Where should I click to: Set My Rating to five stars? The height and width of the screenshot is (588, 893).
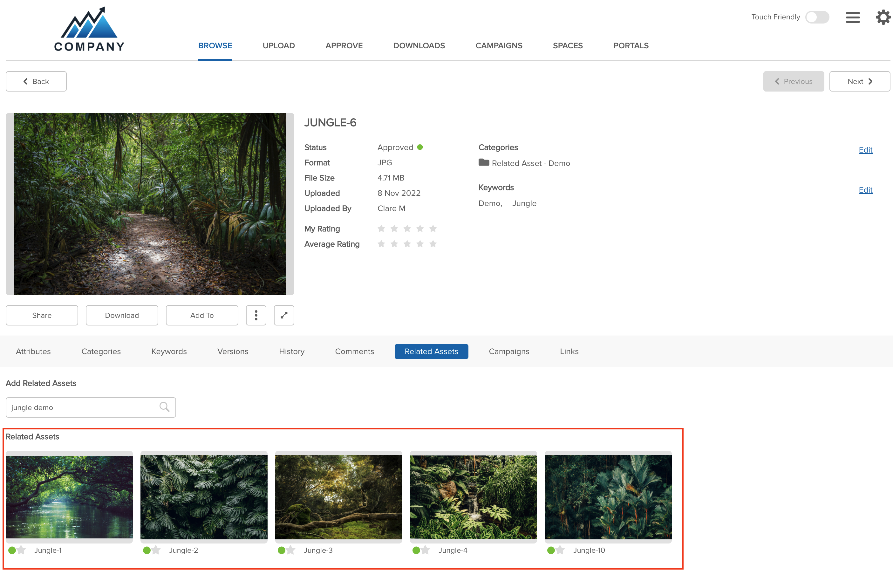[433, 229]
